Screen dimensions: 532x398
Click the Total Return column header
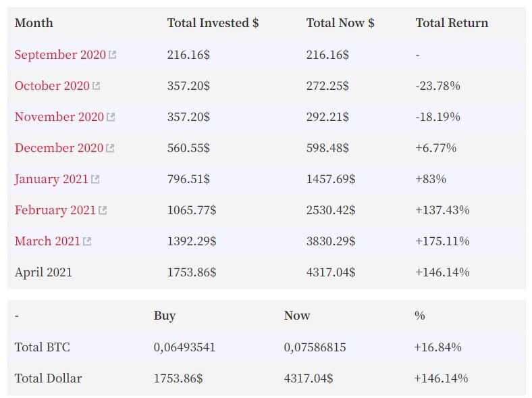452,23
